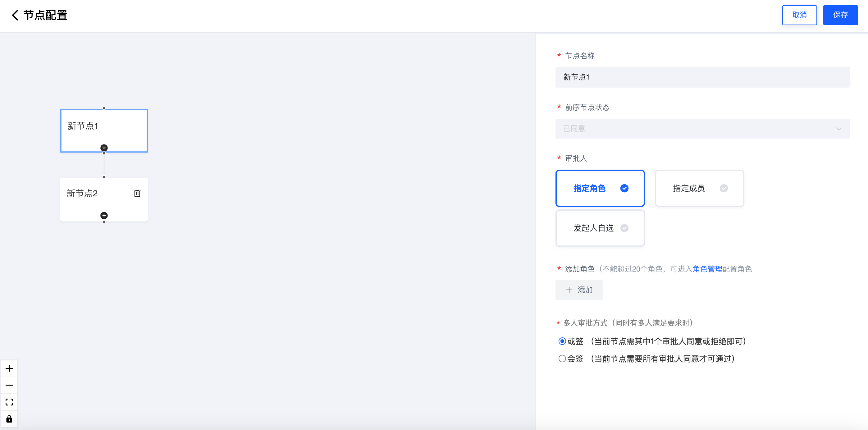Zoom in the canvas with plus control
The width and height of the screenshot is (868, 430).
[x=9, y=368]
